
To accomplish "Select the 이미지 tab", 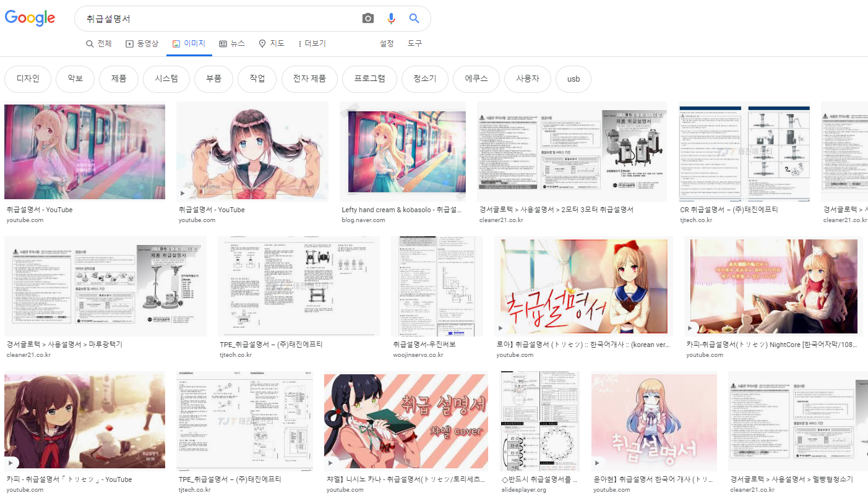I will point(189,43).
